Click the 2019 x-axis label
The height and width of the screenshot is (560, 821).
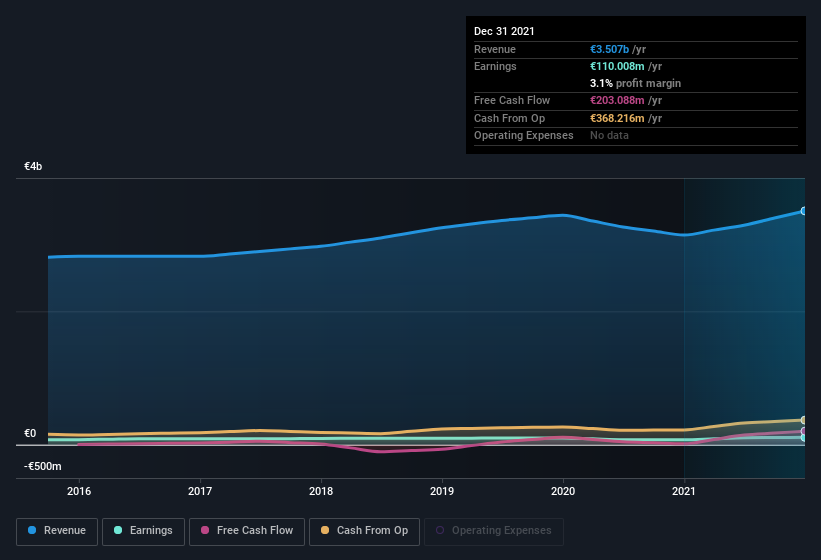pos(442,491)
